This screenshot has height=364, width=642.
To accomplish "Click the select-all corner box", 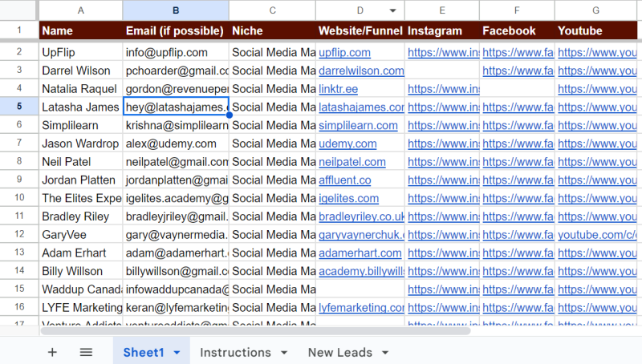I will 18,10.
